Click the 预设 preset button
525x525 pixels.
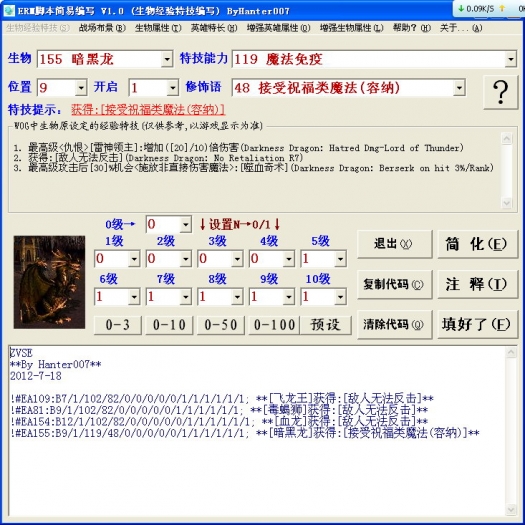pos(325,325)
